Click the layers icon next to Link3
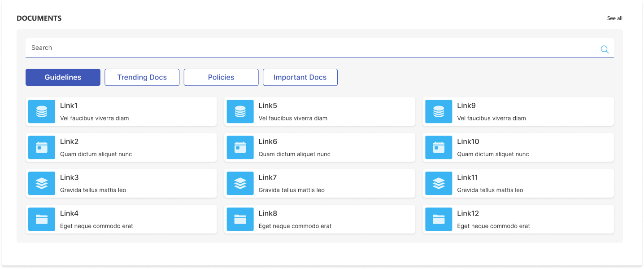This screenshot has height=269, width=644. [41, 183]
